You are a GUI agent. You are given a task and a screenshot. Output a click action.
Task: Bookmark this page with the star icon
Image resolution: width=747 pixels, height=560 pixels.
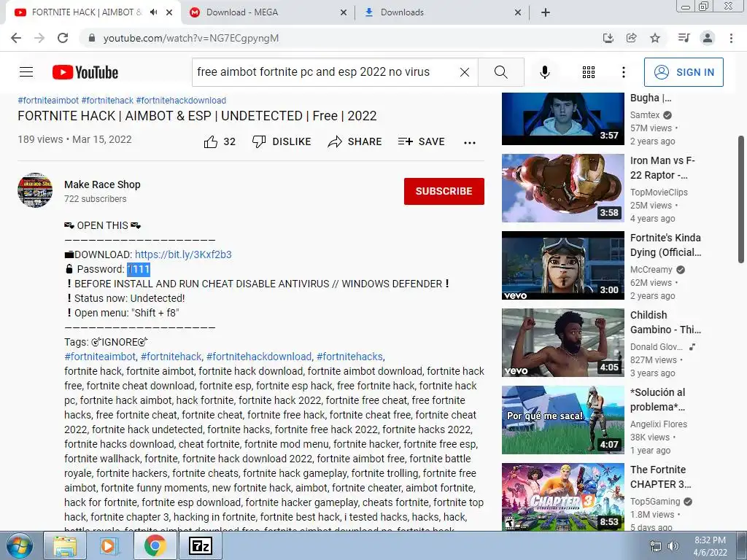[655, 38]
